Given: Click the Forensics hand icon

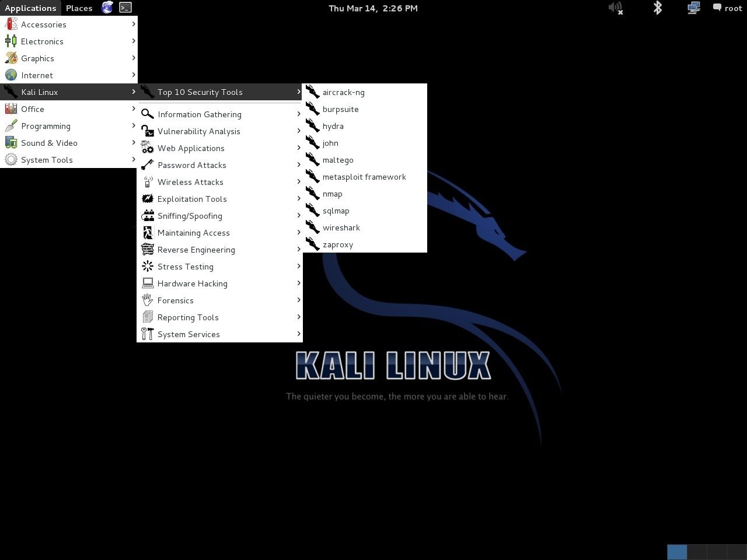Looking at the screenshot, I should (148, 300).
